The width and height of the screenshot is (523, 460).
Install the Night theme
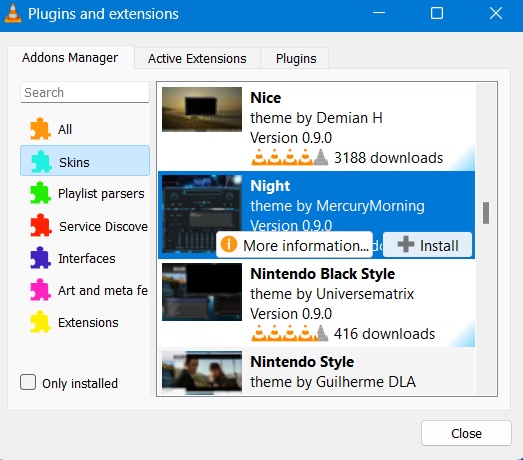pyautogui.click(x=427, y=245)
